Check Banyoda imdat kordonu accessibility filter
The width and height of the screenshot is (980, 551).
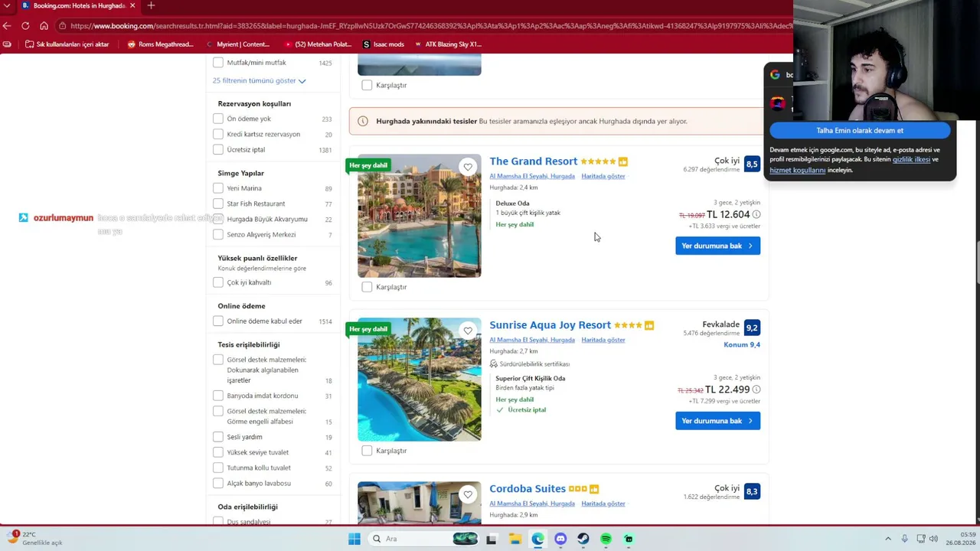coord(218,396)
